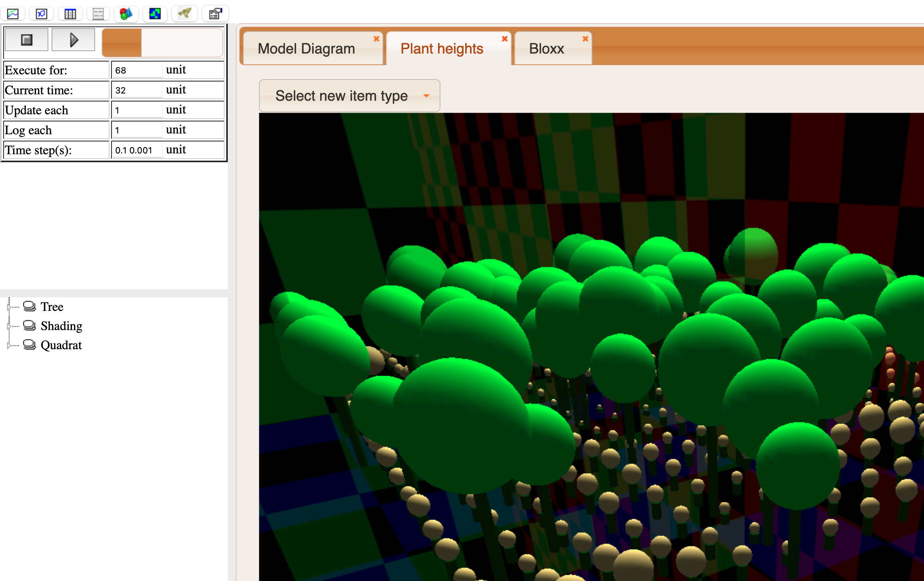924x581 pixels.
Task: Click the orange simulation progress bar
Action: (162, 42)
